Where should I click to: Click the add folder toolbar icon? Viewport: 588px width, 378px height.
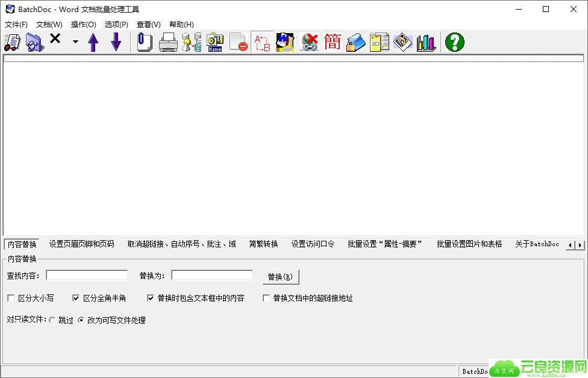[x=35, y=42]
